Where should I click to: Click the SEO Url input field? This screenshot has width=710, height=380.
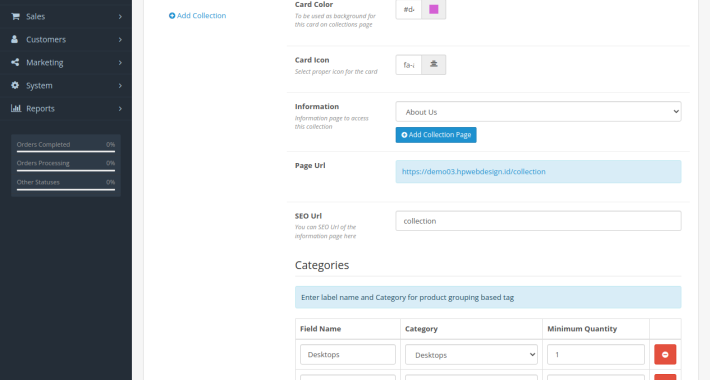coord(538,221)
